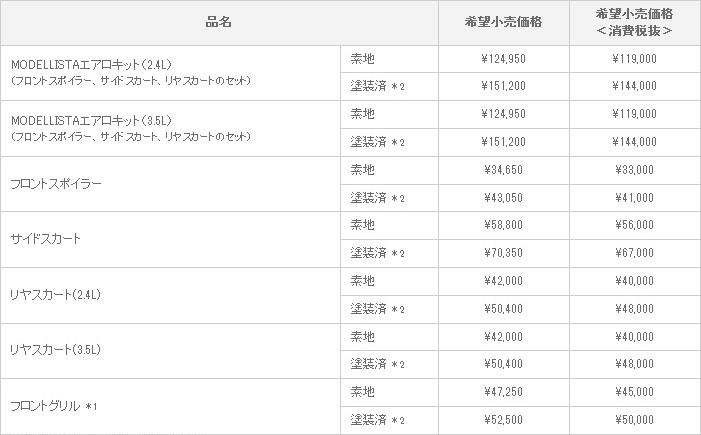Click the ¥34,650 price cell
701x435 pixels.
point(503,170)
